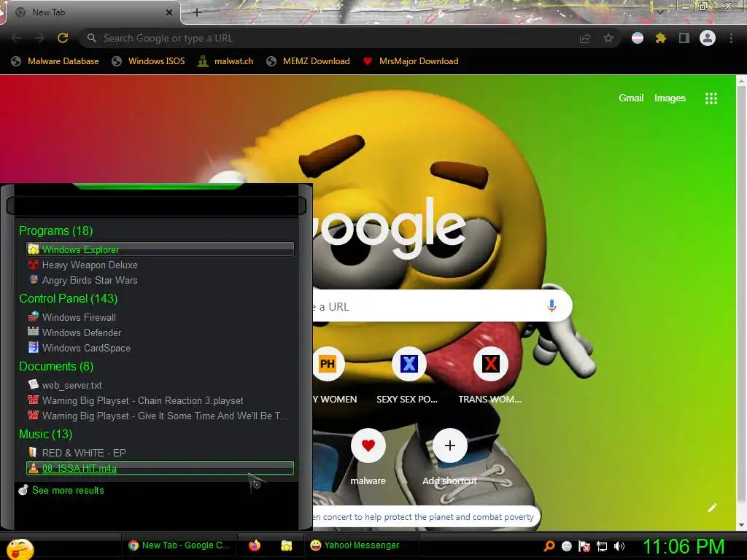Click the page scrollbar down arrow
The image size is (747, 560).
(x=742, y=525)
